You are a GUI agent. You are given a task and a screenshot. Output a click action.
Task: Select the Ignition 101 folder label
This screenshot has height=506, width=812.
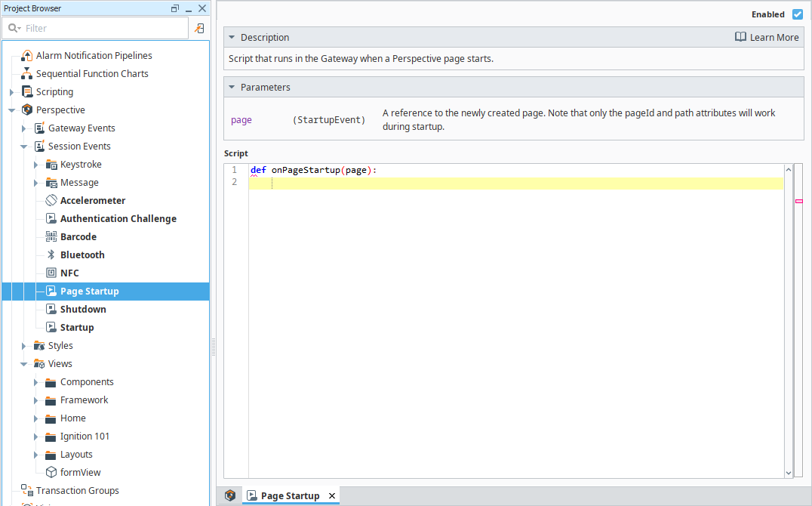click(x=85, y=436)
